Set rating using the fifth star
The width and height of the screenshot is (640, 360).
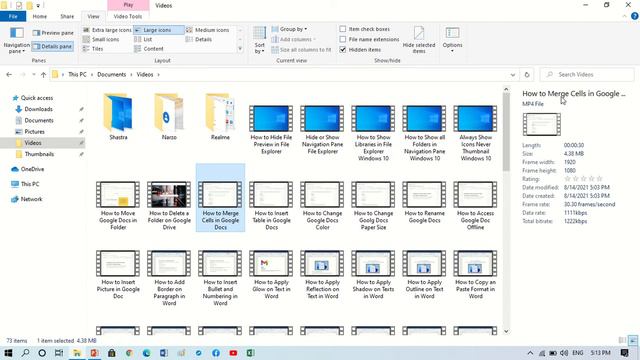tap(599, 179)
